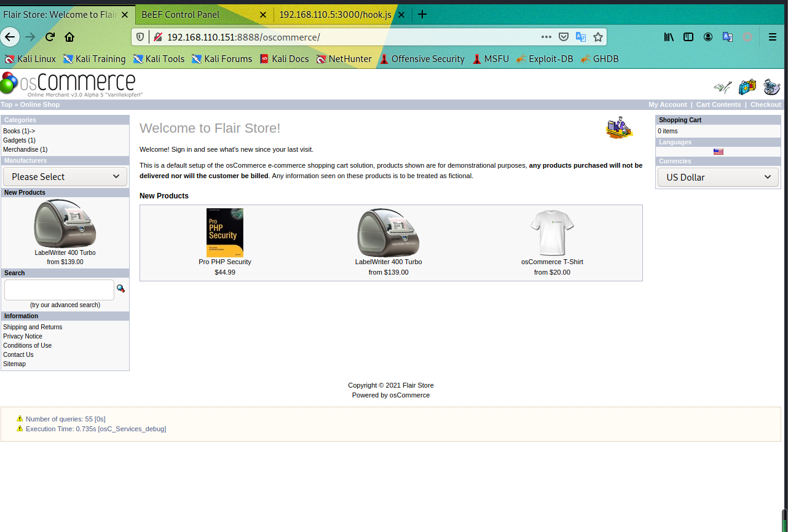Image resolution: width=788 pixels, height=532 pixels.
Task: Click the Top breadcrumb link
Action: [7, 104]
